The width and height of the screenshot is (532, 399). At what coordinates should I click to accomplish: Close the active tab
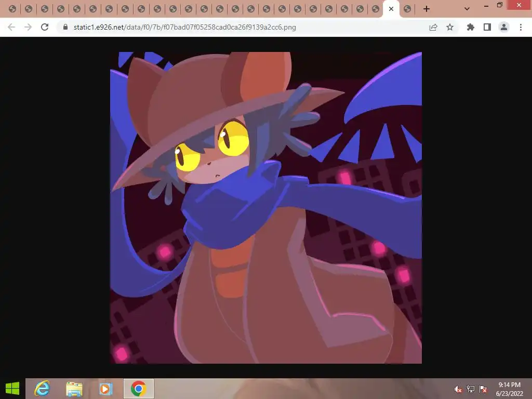(391, 9)
